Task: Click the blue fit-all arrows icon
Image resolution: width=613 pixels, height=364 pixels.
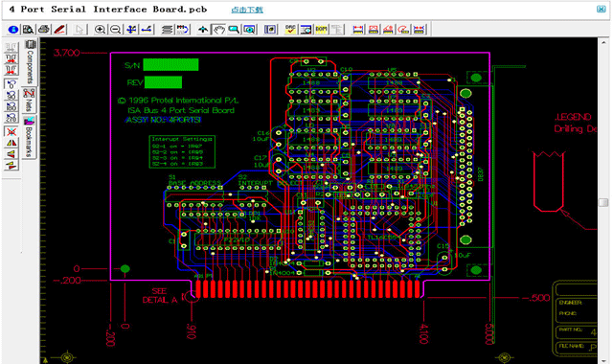Action: pos(131,30)
